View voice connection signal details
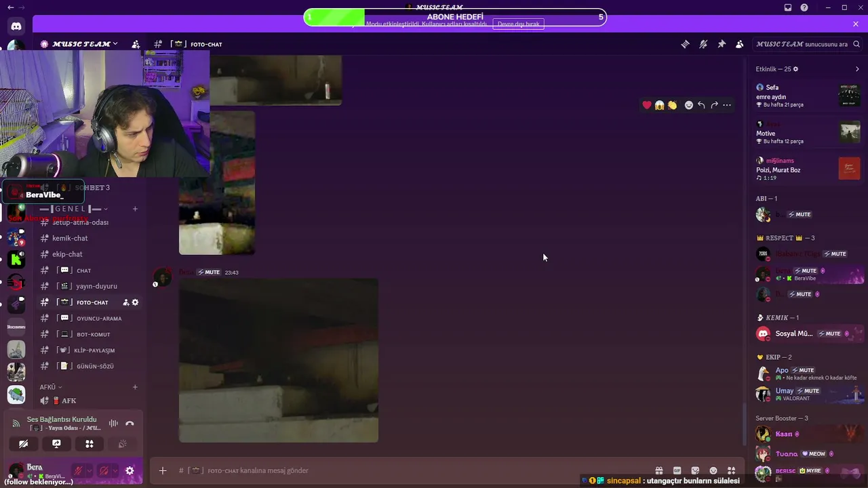This screenshot has width=868, height=488. pos(16,424)
